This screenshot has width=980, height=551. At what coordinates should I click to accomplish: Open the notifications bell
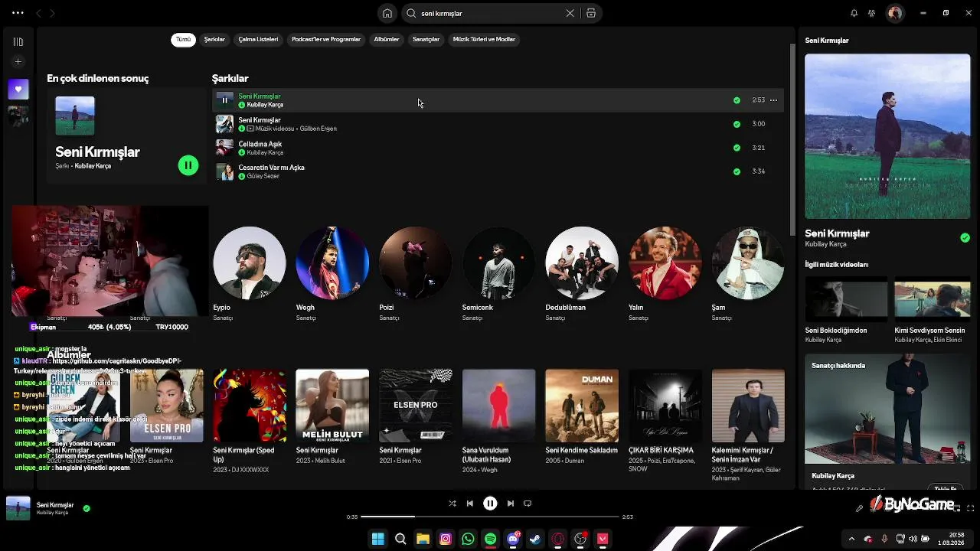pos(854,13)
